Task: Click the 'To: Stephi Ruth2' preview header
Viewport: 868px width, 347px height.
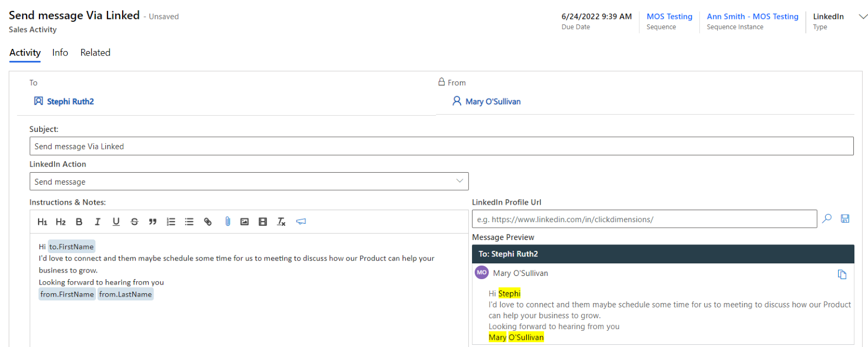Action: 663,254
